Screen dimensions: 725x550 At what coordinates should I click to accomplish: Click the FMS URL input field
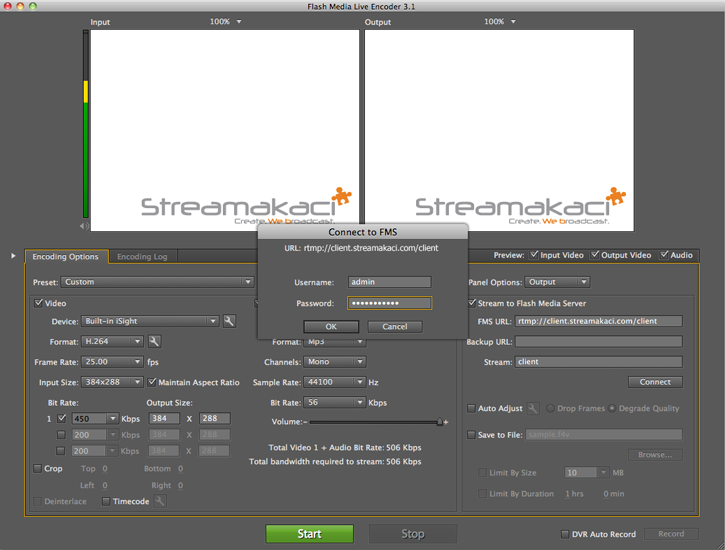(x=599, y=321)
